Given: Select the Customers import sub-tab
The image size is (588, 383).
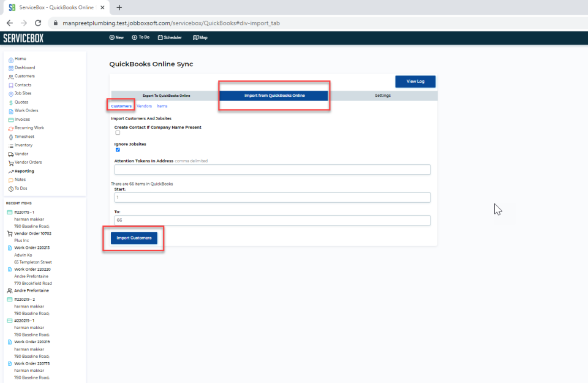Looking at the screenshot, I should (x=121, y=106).
